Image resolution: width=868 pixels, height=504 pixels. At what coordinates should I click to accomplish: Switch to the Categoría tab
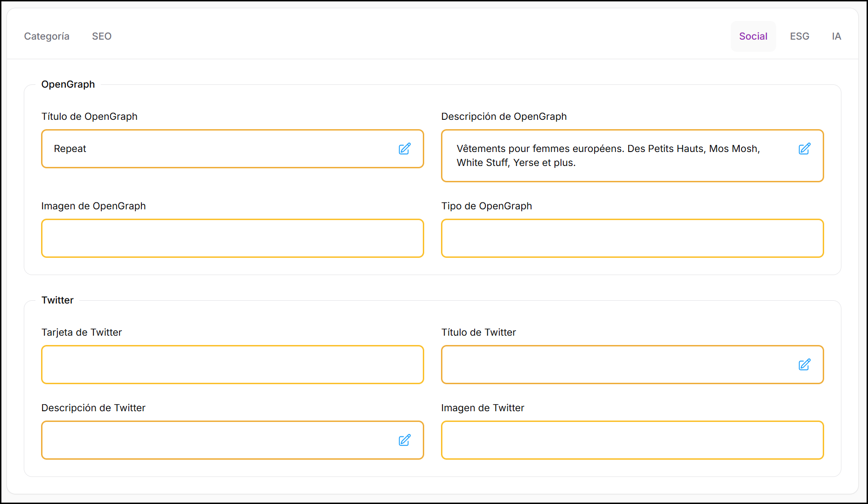(x=47, y=36)
